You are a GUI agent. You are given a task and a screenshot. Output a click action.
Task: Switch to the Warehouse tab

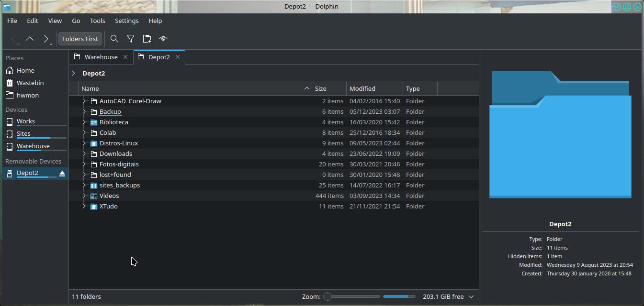[101, 57]
